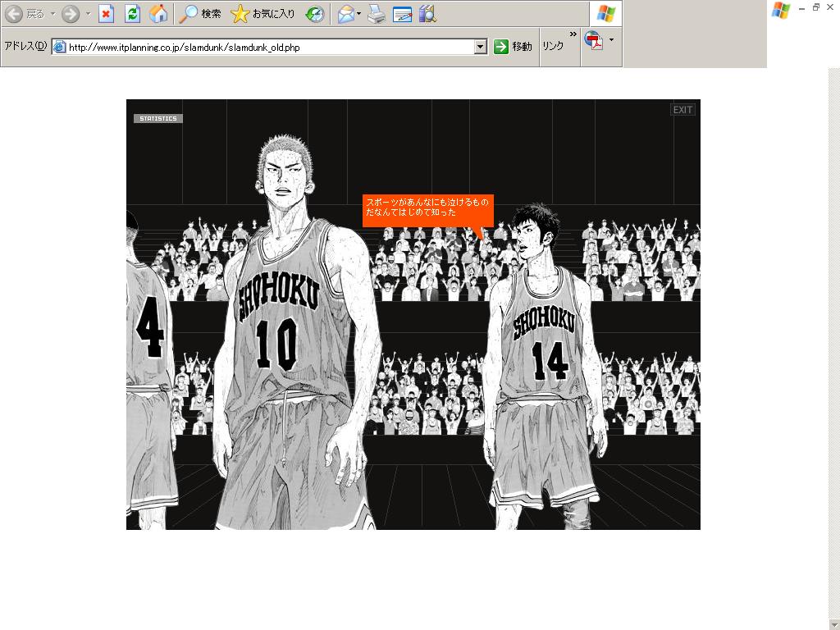840x630 pixels.
Task: Click the アドレス(D) label
Action: (25, 46)
